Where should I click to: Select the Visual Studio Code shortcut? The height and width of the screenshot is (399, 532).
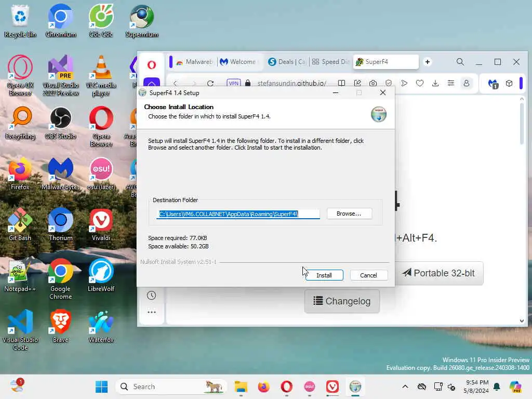coord(20,330)
